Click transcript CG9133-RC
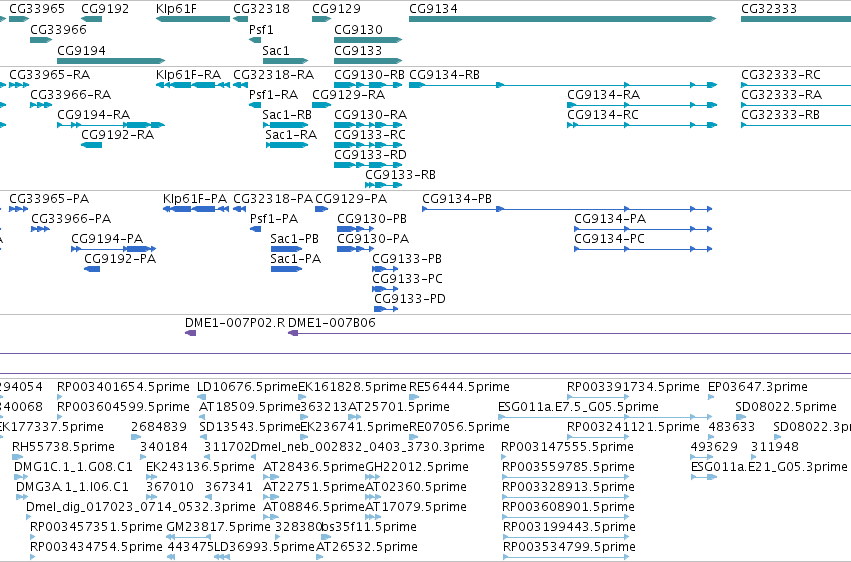 coord(367,145)
